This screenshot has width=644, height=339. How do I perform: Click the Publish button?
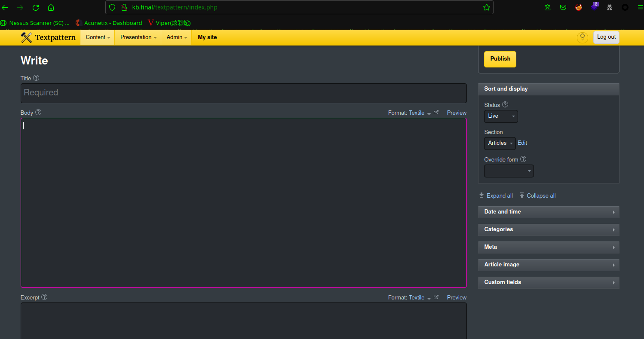tap(500, 59)
